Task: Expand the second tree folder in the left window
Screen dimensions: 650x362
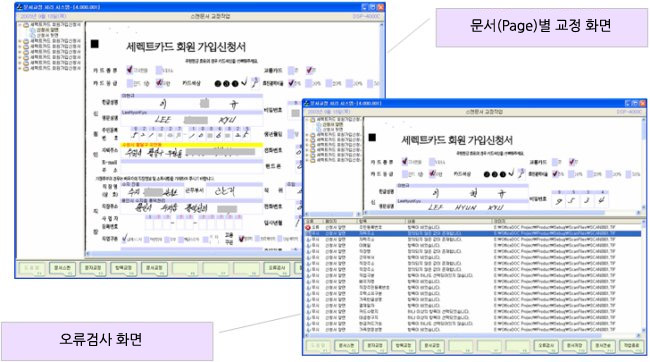Action: (19, 41)
